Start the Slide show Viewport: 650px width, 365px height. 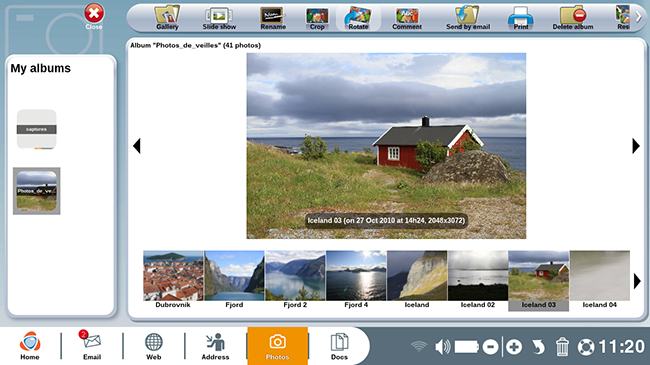coord(219,18)
